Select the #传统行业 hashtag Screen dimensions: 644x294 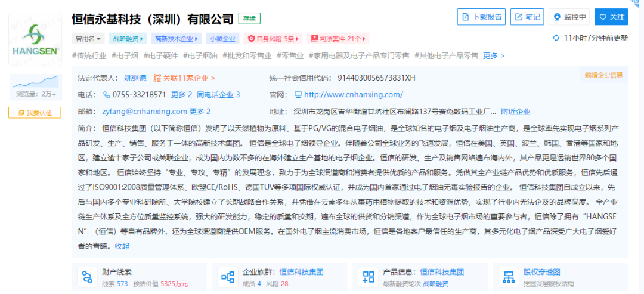pyautogui.click(x=89, y=55)
